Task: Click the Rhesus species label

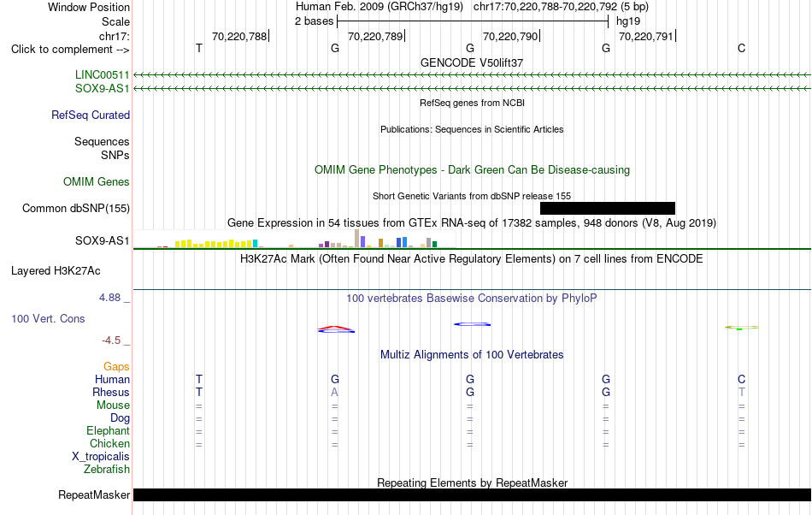Action: 111,392
